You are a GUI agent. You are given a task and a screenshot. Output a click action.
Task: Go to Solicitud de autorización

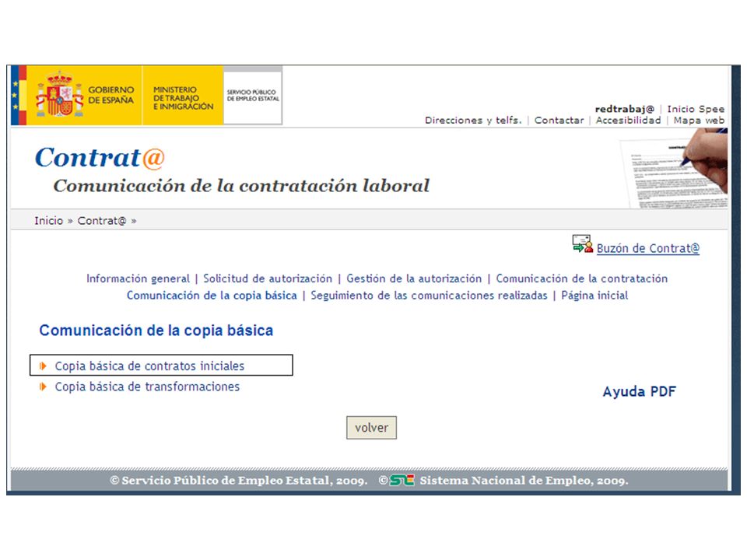click(x=268, y=278)
